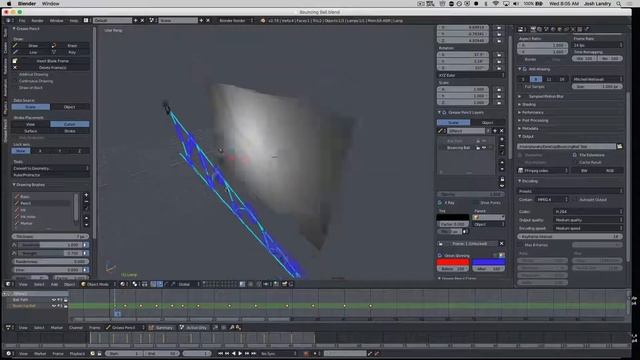This screenshot has width=640, height=360.
Task: Click Play animation button in timeline
Action: (240, 353)
